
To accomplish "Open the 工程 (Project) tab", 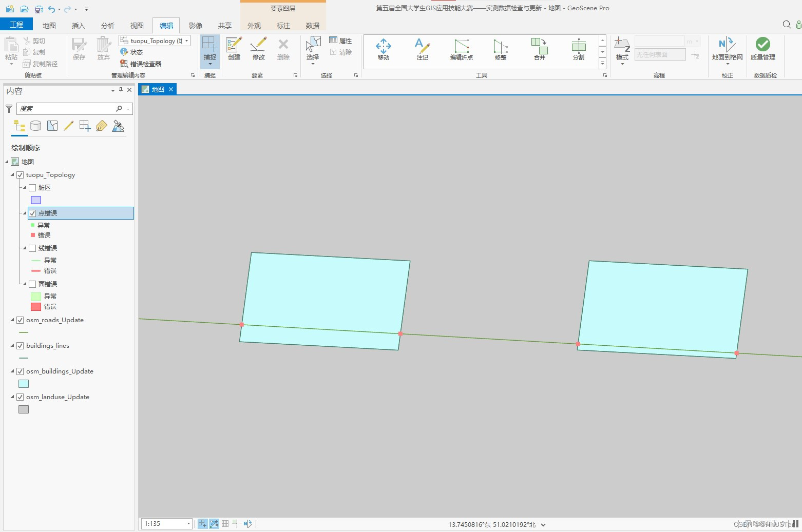I will click(16, 25).
